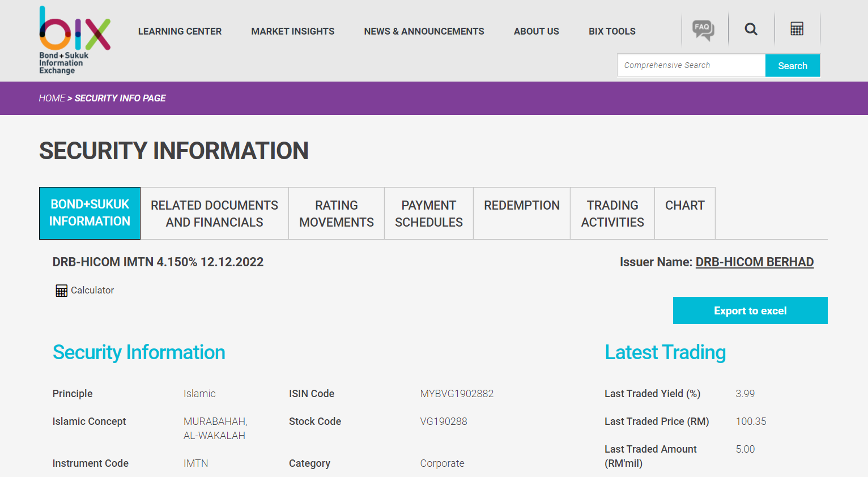Click stock code value VG190288
This screenshot has width=868, height=477.
pyautogui.click(x=444, y=421)
